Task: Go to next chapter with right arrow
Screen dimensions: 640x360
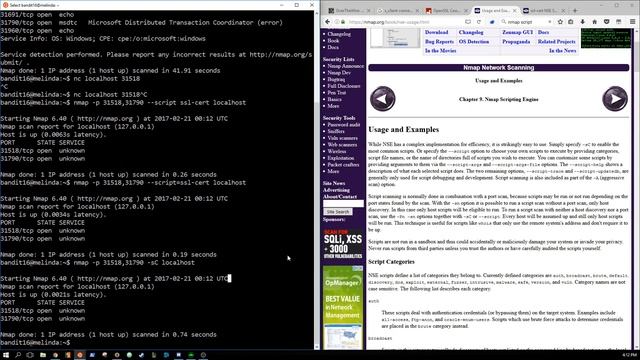Action: (615, 99)
